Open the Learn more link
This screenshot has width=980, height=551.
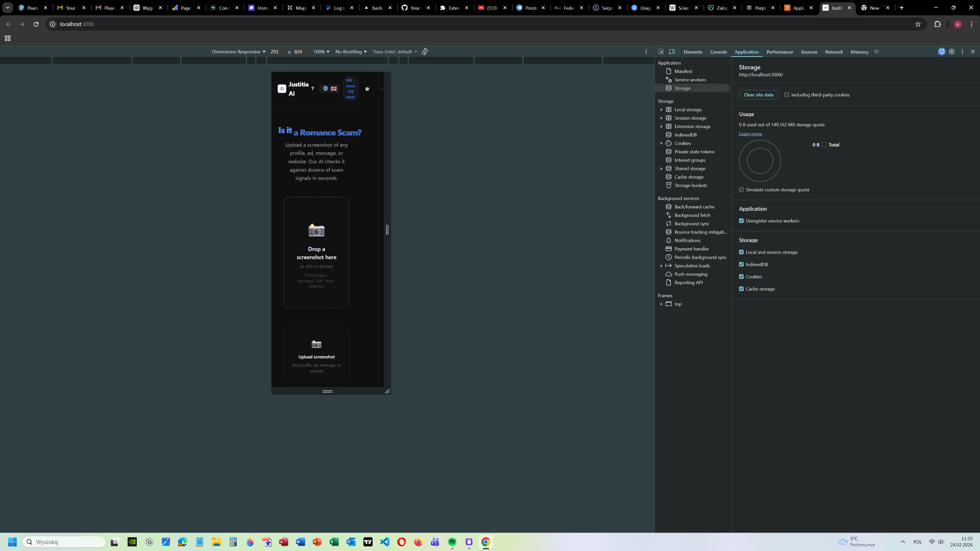coord(750,134)
